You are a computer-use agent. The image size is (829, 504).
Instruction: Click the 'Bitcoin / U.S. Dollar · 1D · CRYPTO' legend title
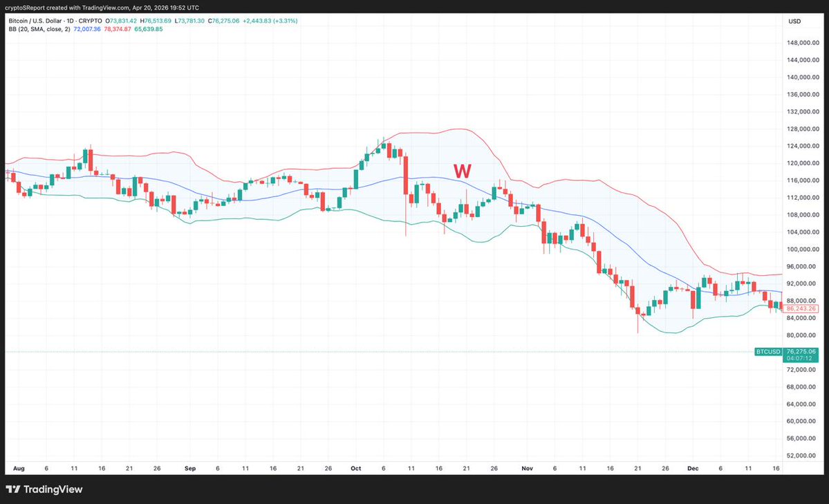tap(55, 21)
